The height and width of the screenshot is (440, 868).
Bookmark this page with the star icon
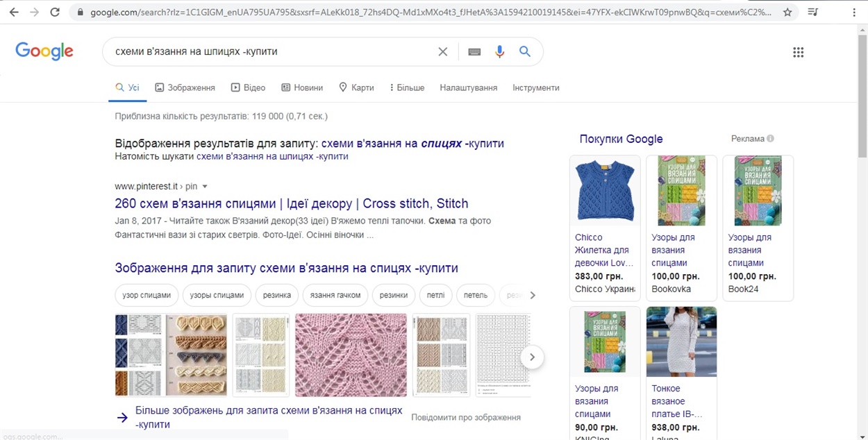(x=787, y=12)
